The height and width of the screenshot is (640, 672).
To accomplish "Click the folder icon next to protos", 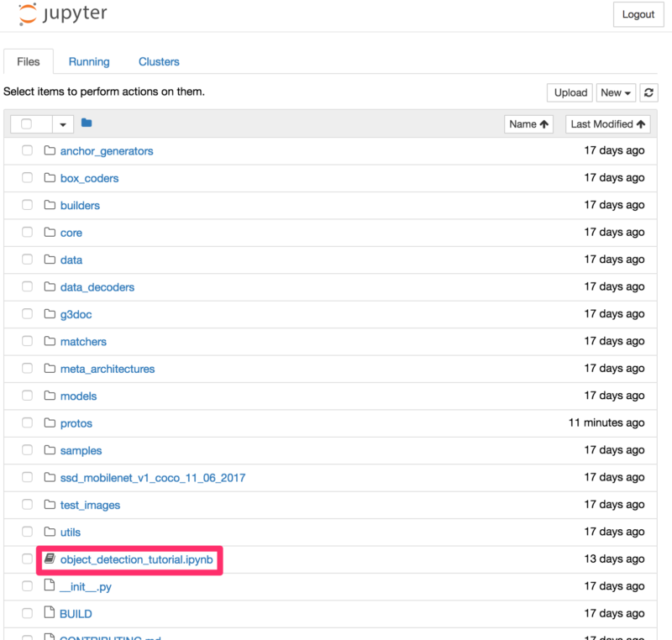I will 49,423.
